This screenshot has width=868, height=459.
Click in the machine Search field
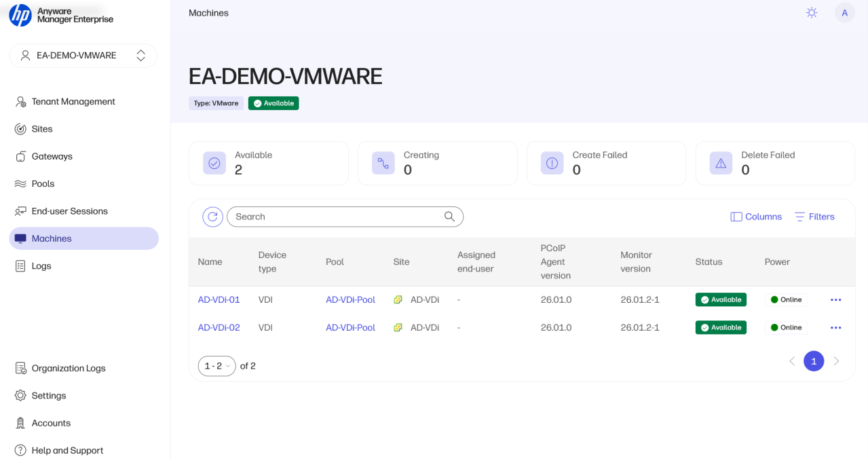click(x=336, y=217)
